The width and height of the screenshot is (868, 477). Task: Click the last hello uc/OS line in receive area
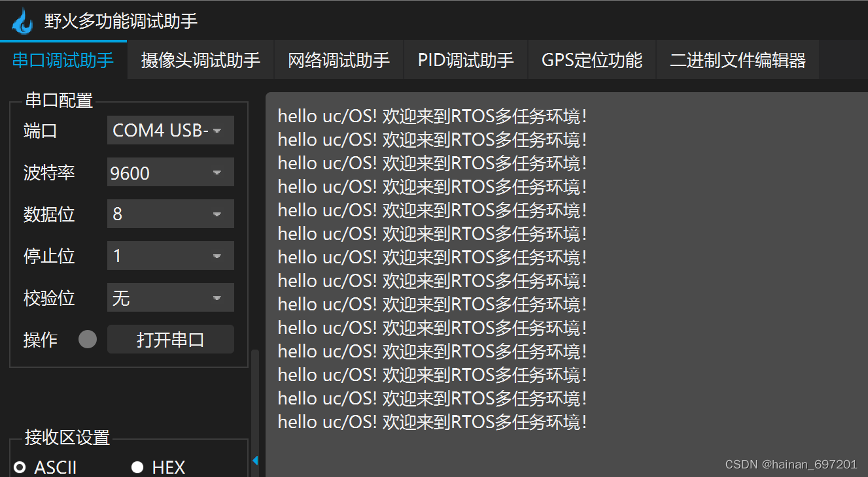point(432,421)
